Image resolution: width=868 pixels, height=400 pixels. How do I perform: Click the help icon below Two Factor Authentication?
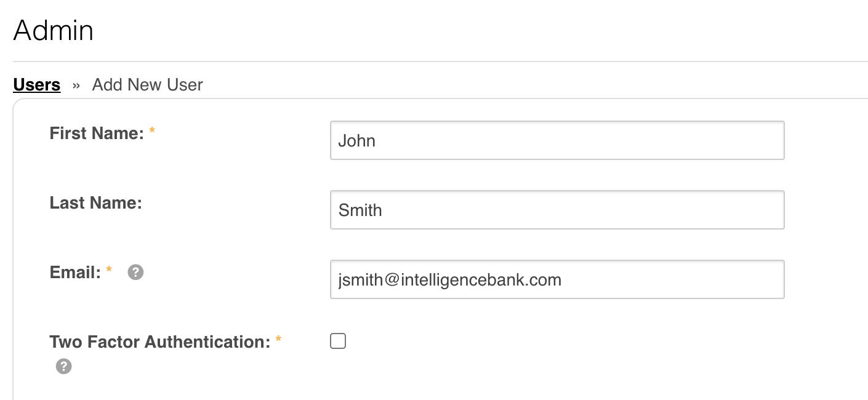[63, 367]
